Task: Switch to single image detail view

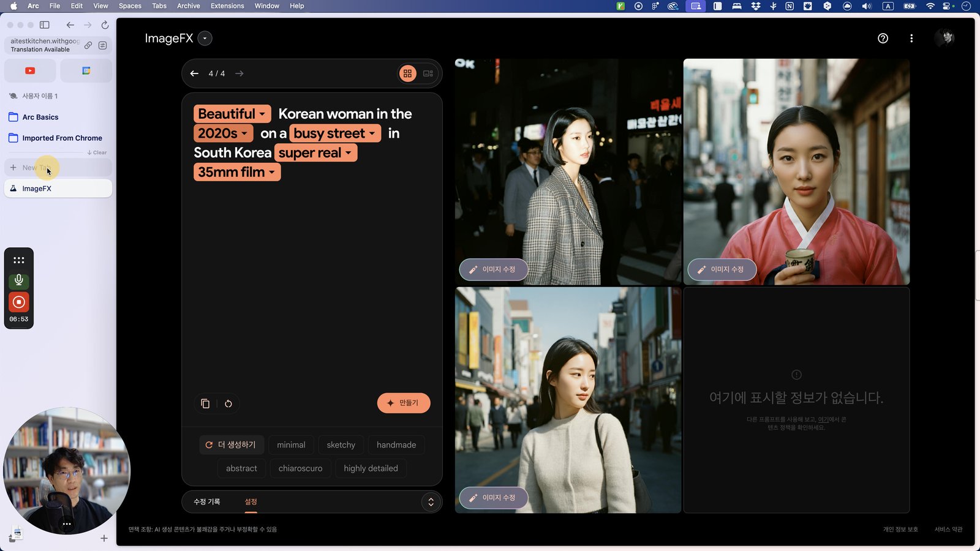Action: [x=428, y=73]
